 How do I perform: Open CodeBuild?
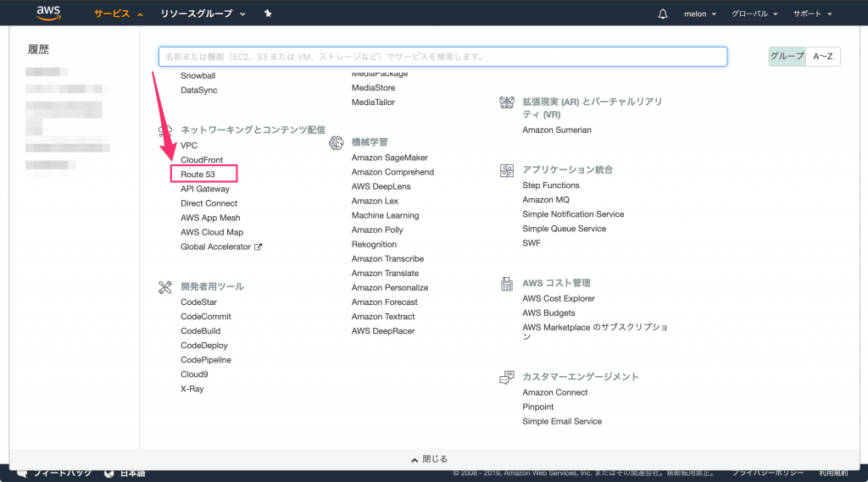[x=200, y=331]
